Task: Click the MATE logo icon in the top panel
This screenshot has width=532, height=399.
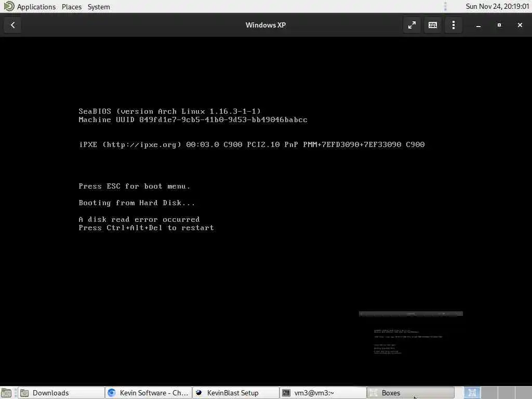Action: coord(9,6)
